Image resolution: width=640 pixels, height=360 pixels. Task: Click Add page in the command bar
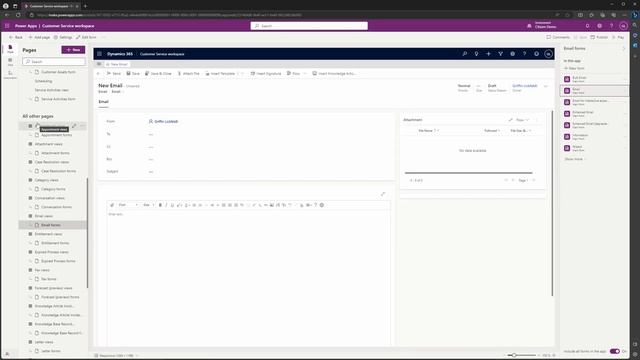39,37
